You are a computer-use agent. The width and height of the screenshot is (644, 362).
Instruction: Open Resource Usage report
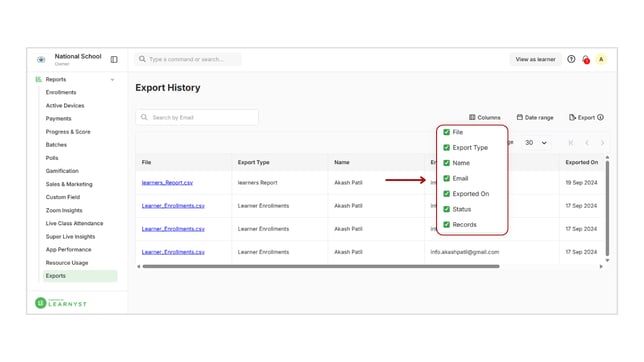[x=67, y=263]
